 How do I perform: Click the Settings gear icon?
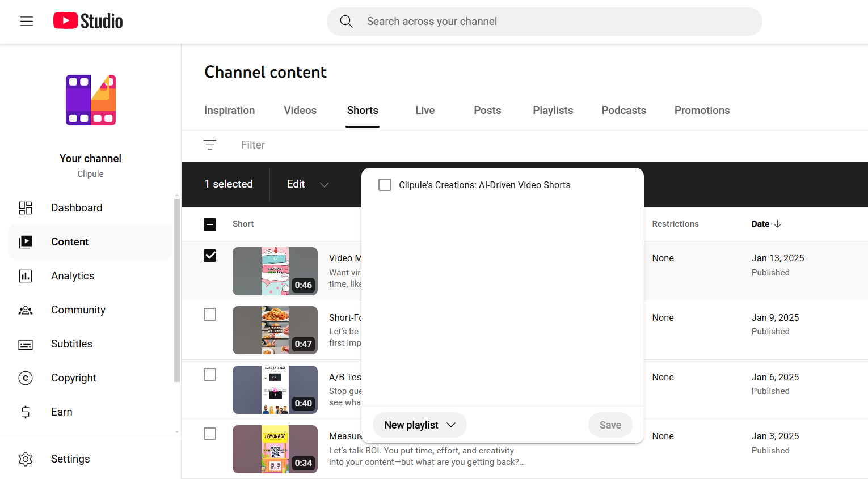click(26, 459)
